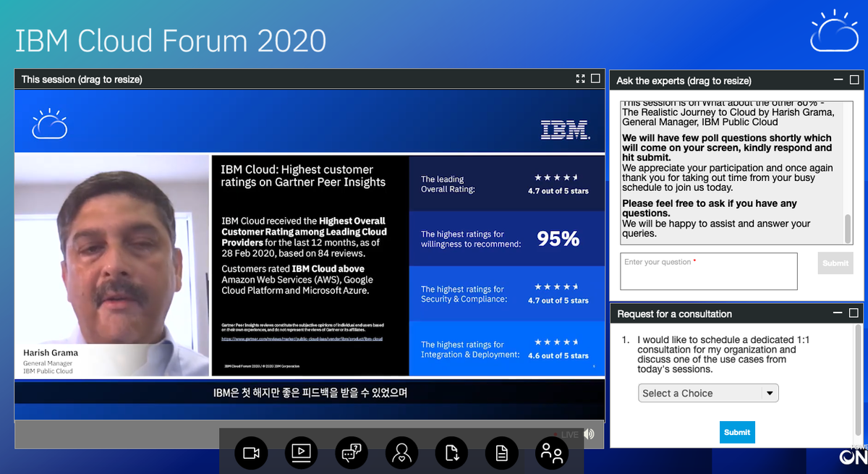Click the cloud sun icon on slide header

coord(50,124)
